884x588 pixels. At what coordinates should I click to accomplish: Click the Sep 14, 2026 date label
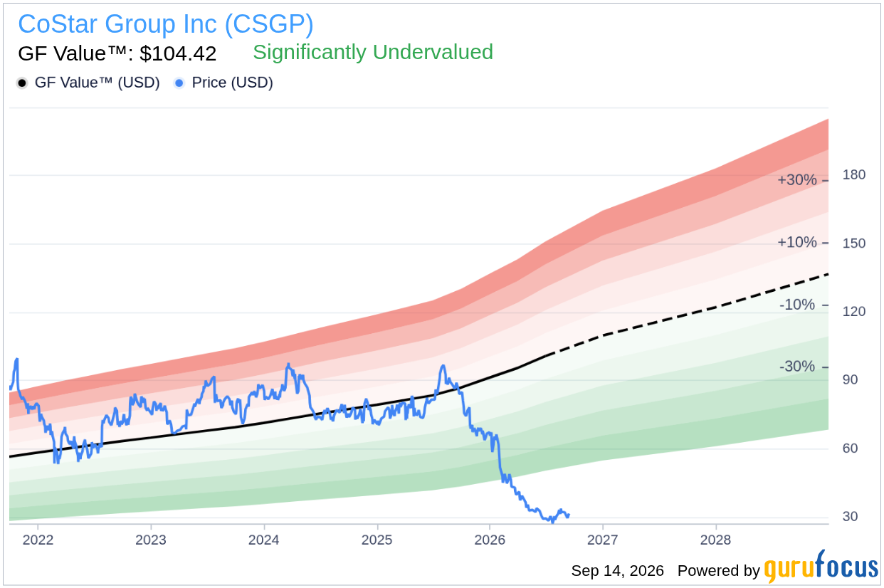[617, 571]
